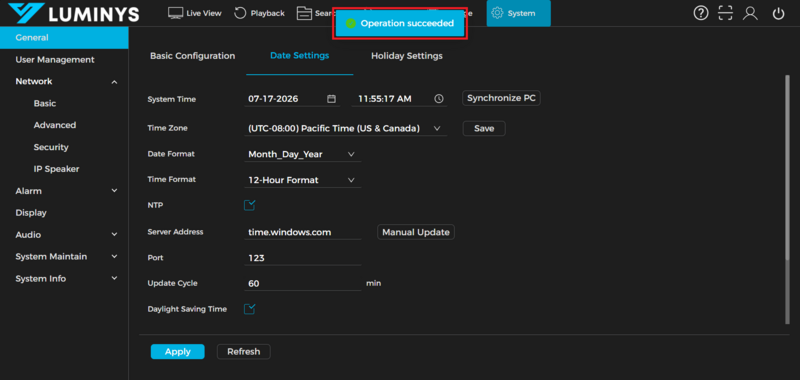Expand the Audio sidebar section
Screen dimensions: 800x380
pos(114,235)
